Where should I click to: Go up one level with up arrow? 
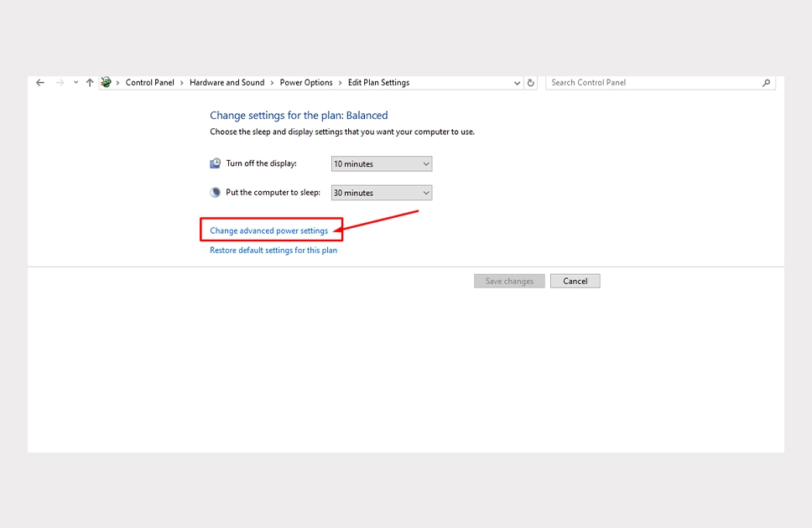[x=90, y=83]
